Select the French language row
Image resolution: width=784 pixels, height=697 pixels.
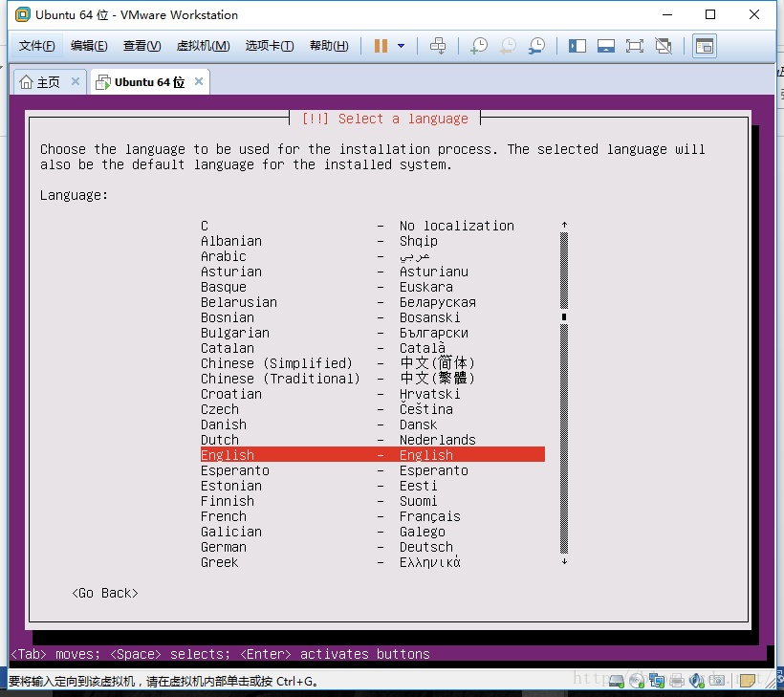(x=373, y=516)
